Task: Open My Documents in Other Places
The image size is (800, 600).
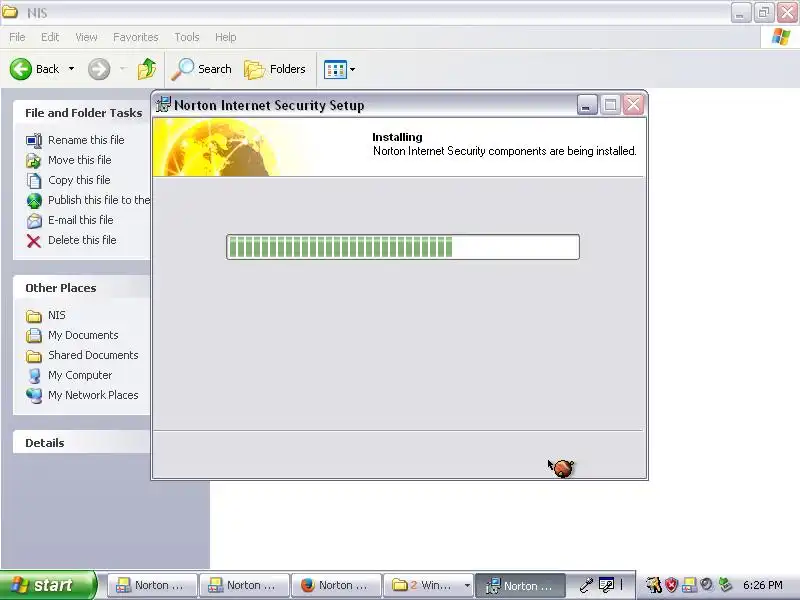Action: (x=83, y=335)
